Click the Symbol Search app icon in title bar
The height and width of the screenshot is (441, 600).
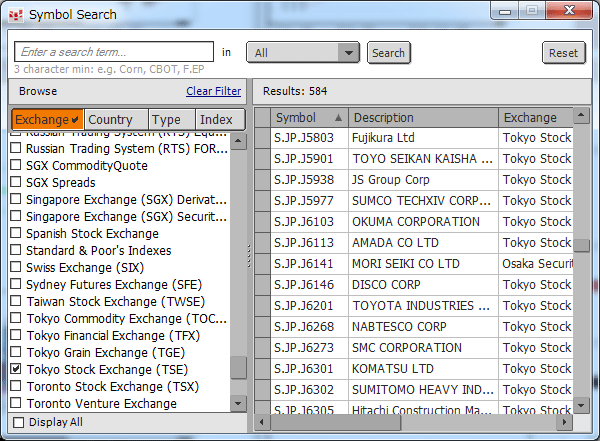[x=16, y=15]
